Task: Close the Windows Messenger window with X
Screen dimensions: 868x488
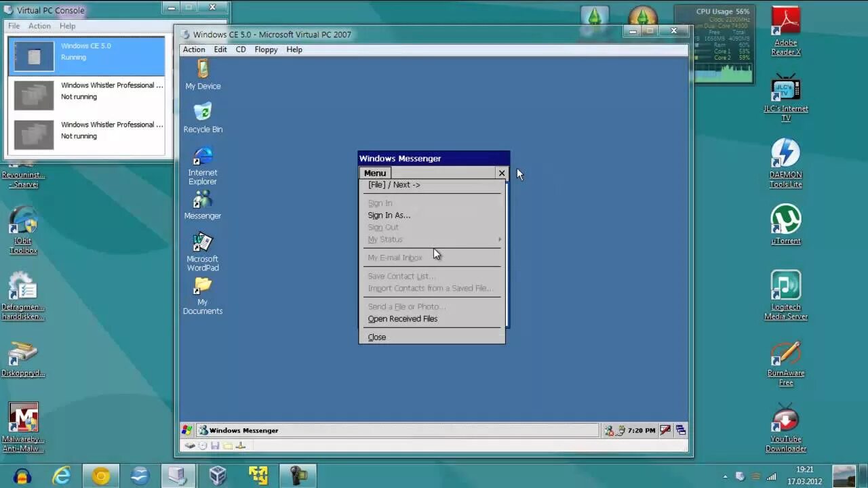Action: [x=502, y=173]
